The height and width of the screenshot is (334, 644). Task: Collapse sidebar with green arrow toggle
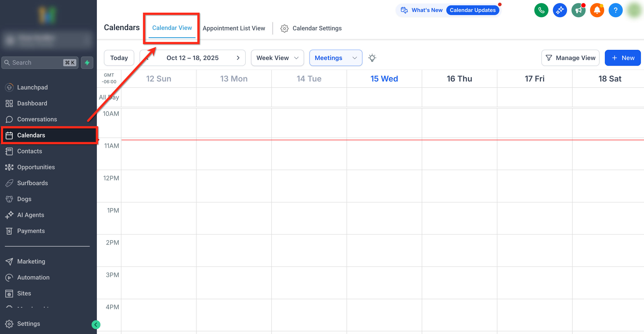point(96,324)
